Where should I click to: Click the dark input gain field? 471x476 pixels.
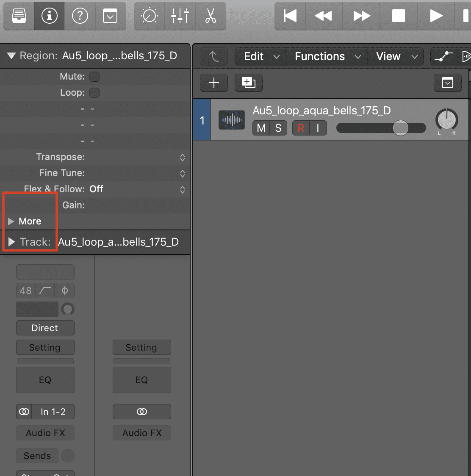tap(37, 309)
